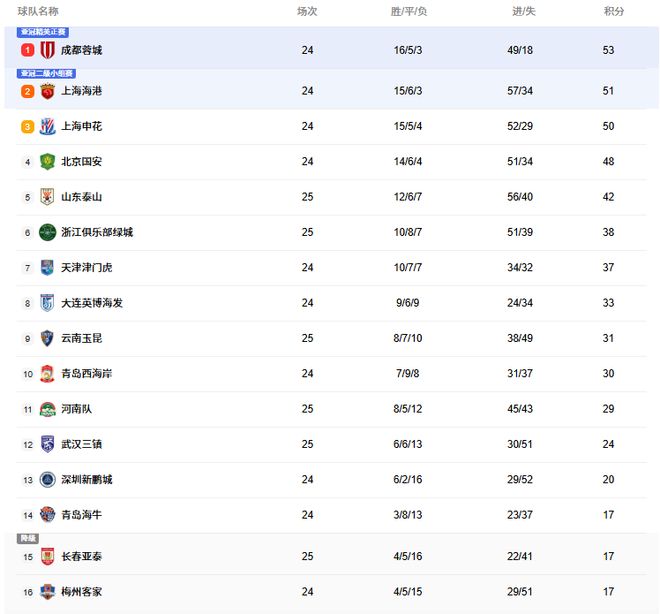Screen dimensions: 660x614
Task: Click the 天津津门虎 team badge
Action: click(47, 268)
